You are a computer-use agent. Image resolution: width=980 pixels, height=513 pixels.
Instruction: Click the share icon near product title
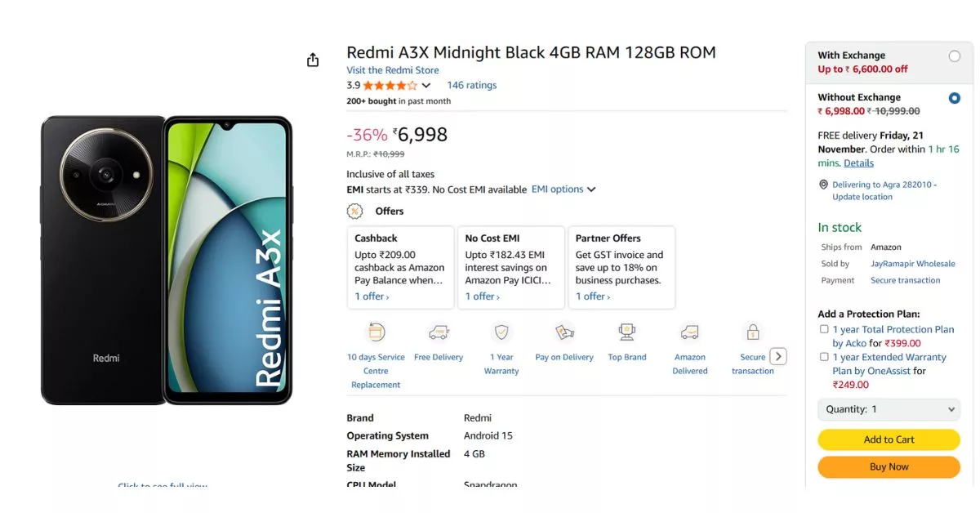point(313,59)
